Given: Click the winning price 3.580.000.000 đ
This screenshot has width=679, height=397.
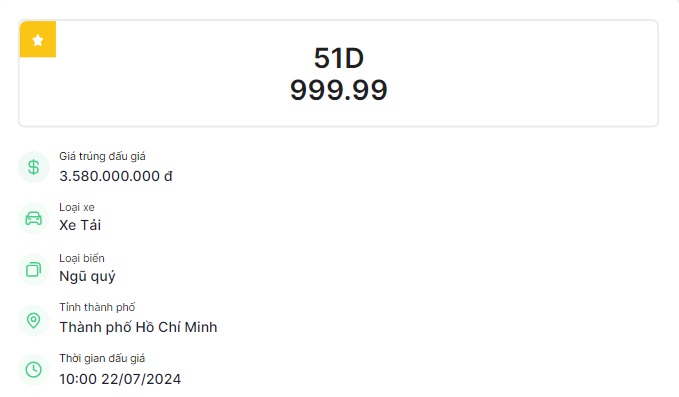Looking at the screenshot, I should click(x=116, y=176).
